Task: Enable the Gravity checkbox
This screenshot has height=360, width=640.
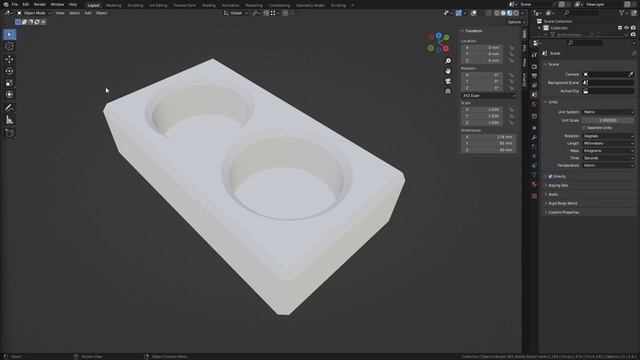Action: (x=550, y=176)
